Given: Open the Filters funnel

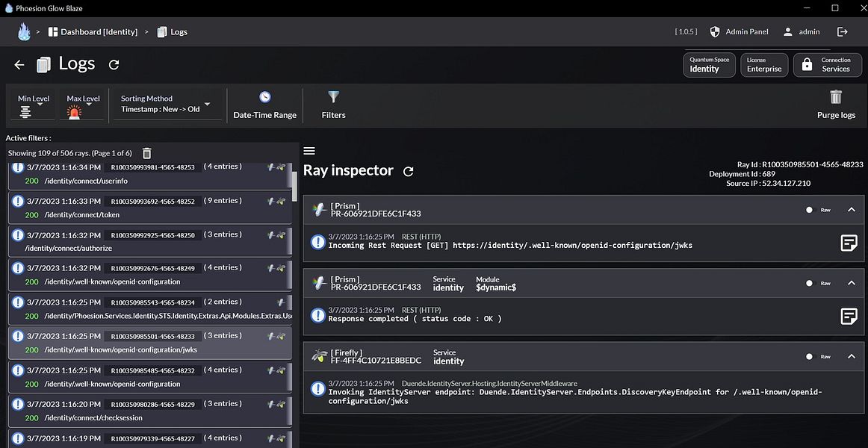Looking at the screenshot, I should pos(333,105).
